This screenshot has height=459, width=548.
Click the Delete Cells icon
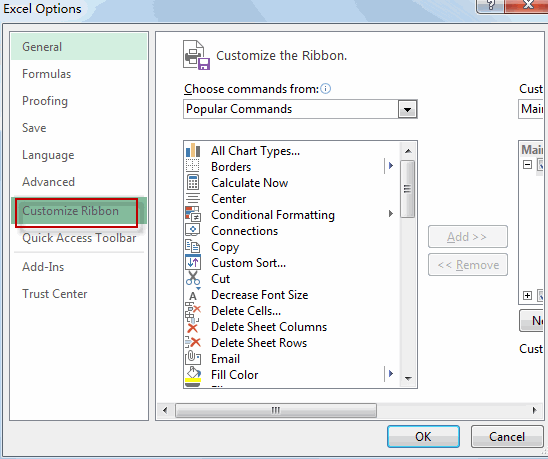[193, 310]
